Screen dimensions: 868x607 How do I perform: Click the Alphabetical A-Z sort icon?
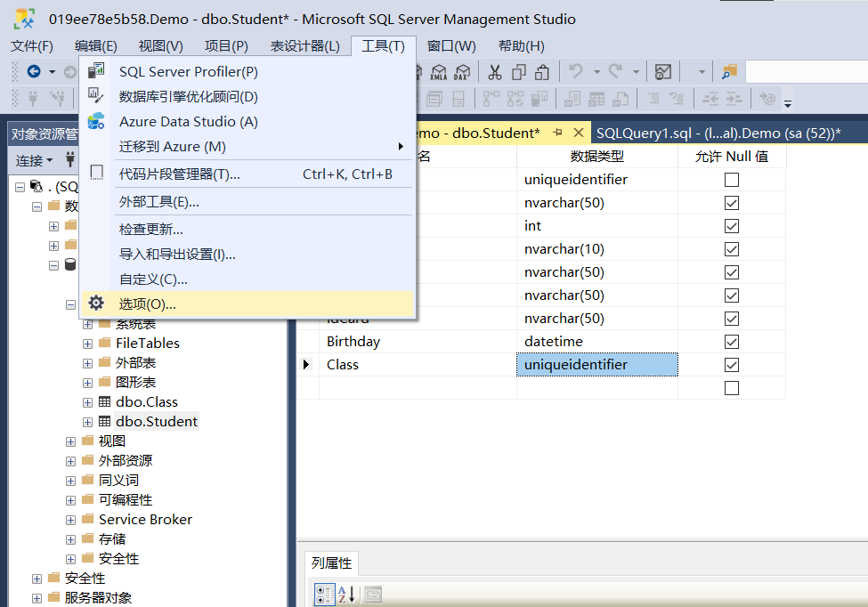point(346,595)
